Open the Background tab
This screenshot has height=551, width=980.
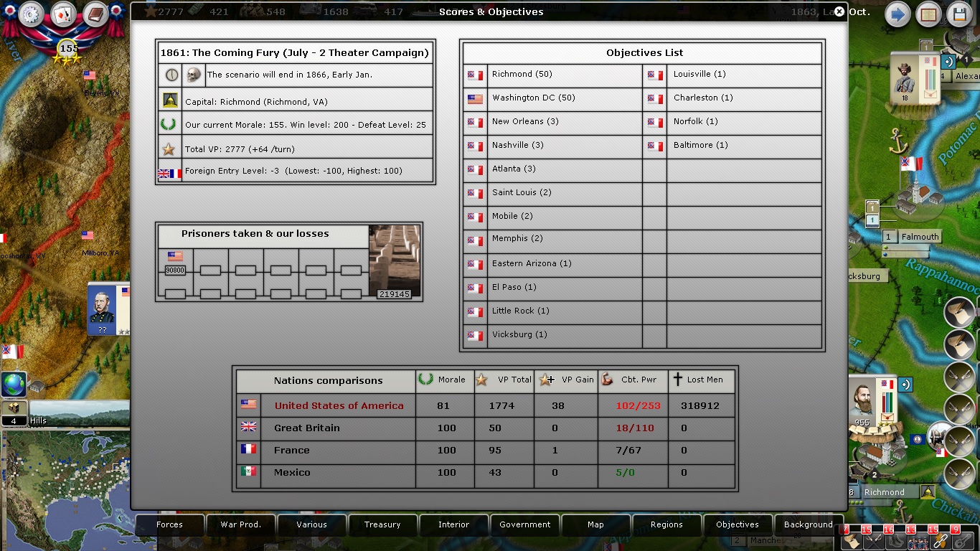click(x=808, y=524)
